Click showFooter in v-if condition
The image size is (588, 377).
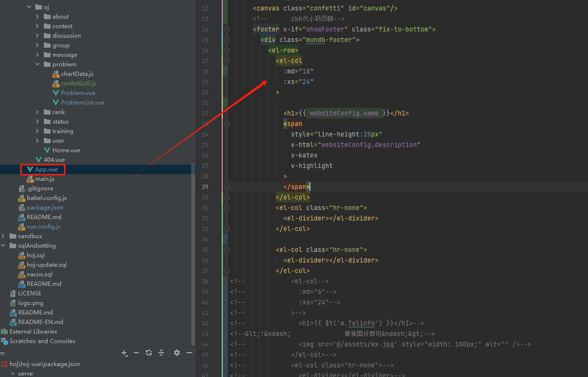point(325,29)
